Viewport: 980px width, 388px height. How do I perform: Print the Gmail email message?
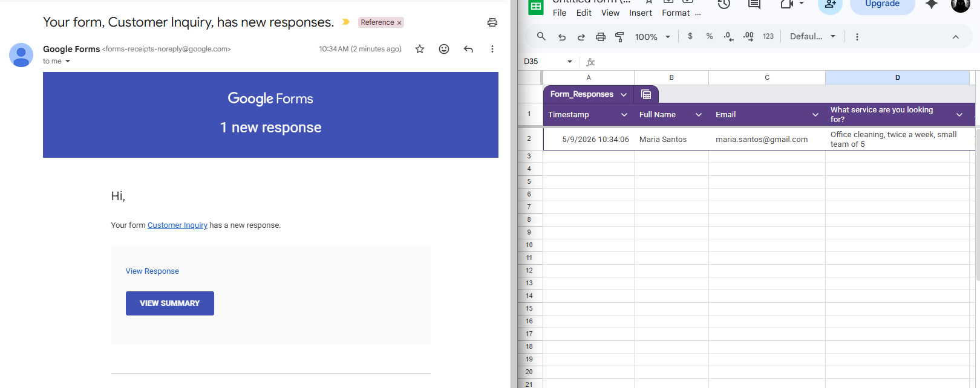pos(492,22)
